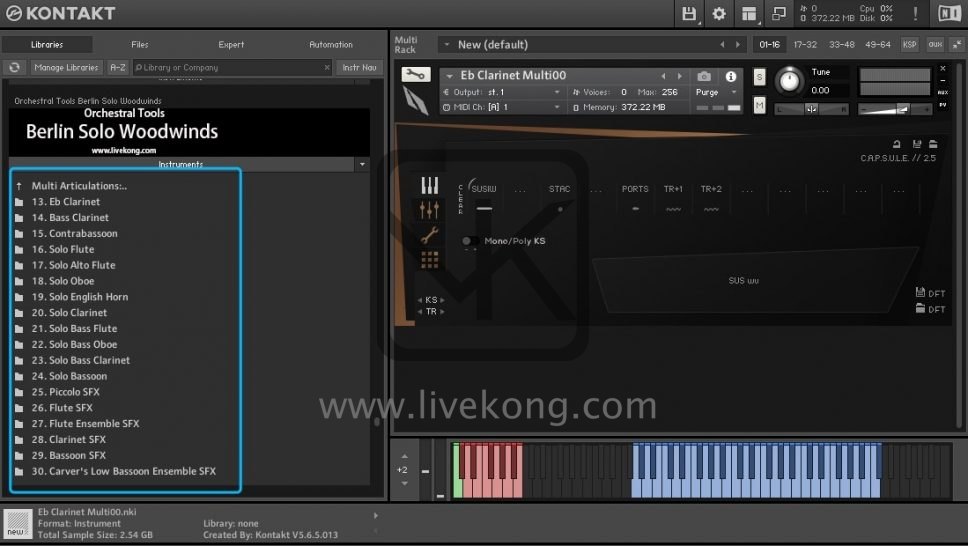Switch to Files tab
This screenshot has height=546, width=968.
coord(140,44)
